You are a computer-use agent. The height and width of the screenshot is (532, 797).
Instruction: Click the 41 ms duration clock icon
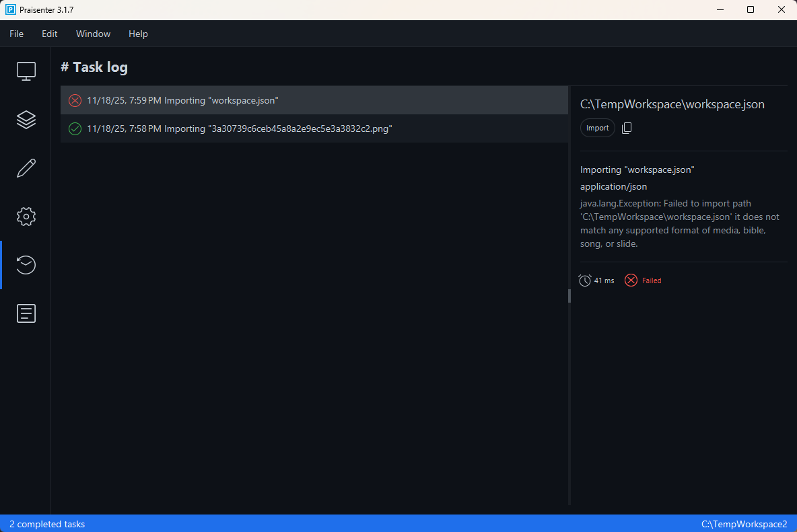click(585, 280)
